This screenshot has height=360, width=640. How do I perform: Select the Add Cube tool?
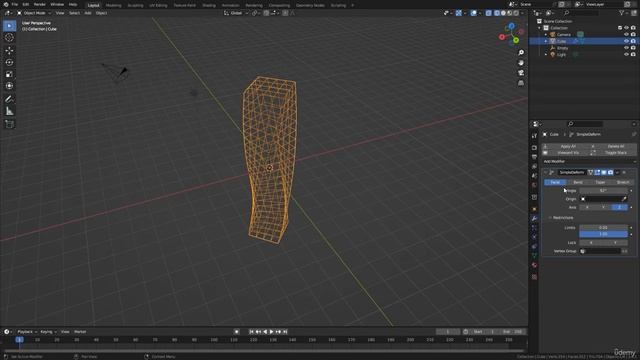9,124
